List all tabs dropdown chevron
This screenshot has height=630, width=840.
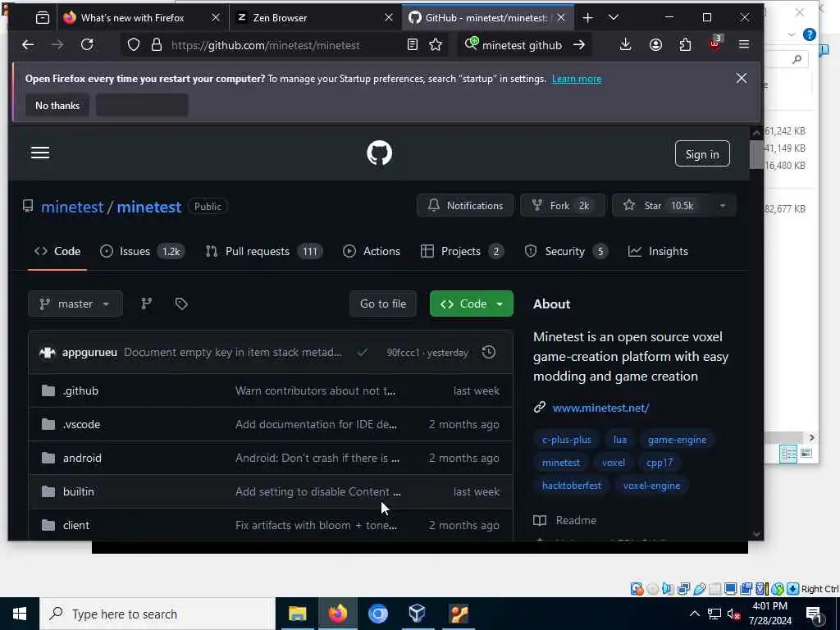click(x=614, y=18)
